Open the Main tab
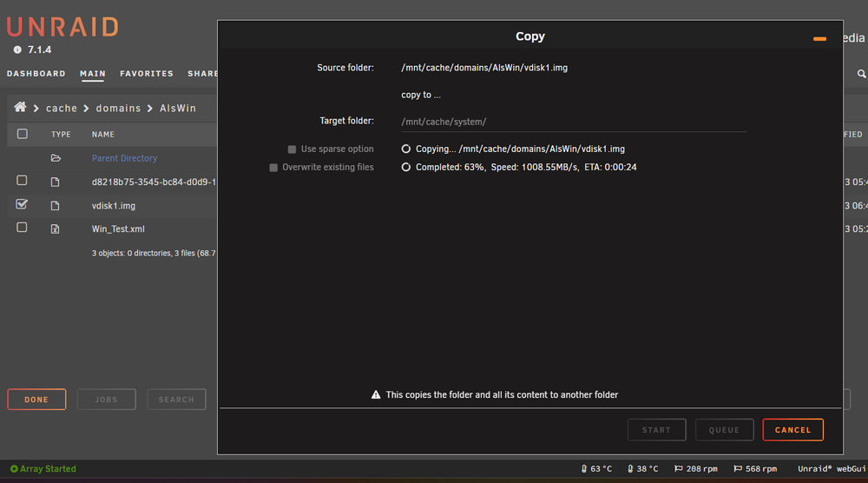Image resolution: width=868 pixels, height=483 pixels. [93, 74]
